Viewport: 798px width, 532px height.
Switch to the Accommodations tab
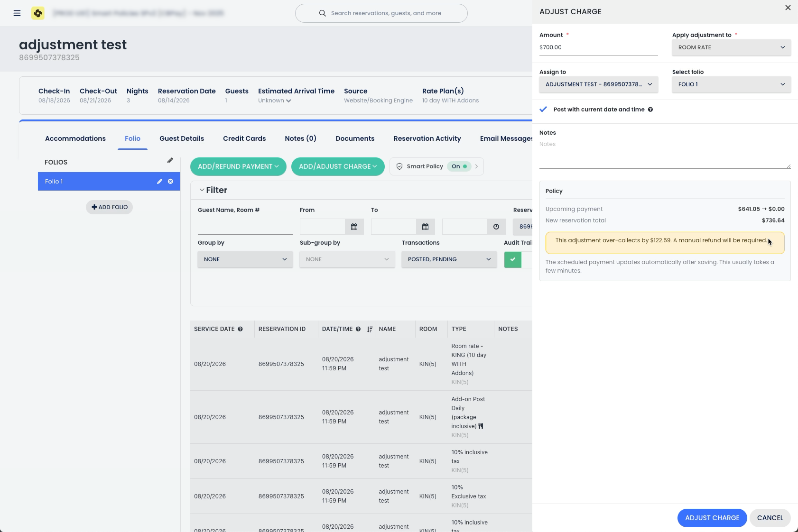75,138
